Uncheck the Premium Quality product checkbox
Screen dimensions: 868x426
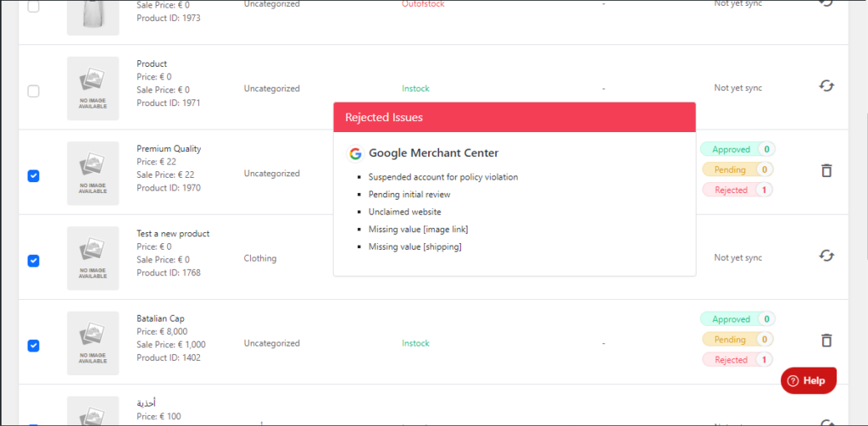(x=34, y=176)
